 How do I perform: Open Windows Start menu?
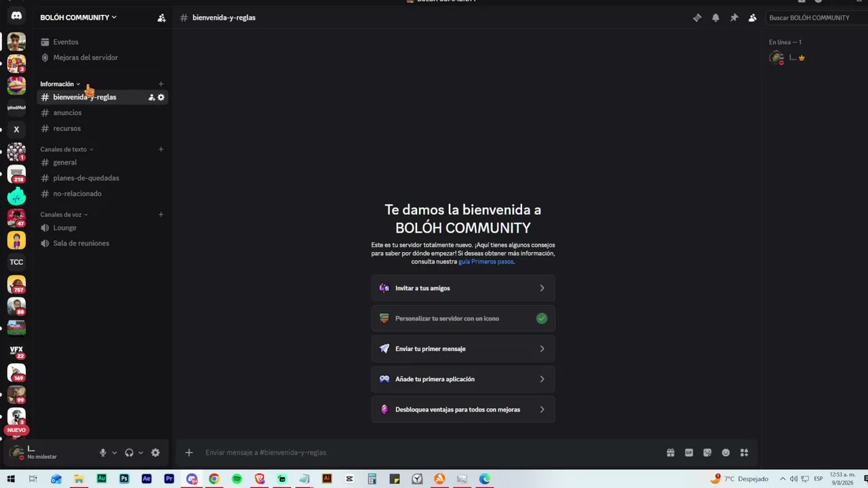coord(11,479)
